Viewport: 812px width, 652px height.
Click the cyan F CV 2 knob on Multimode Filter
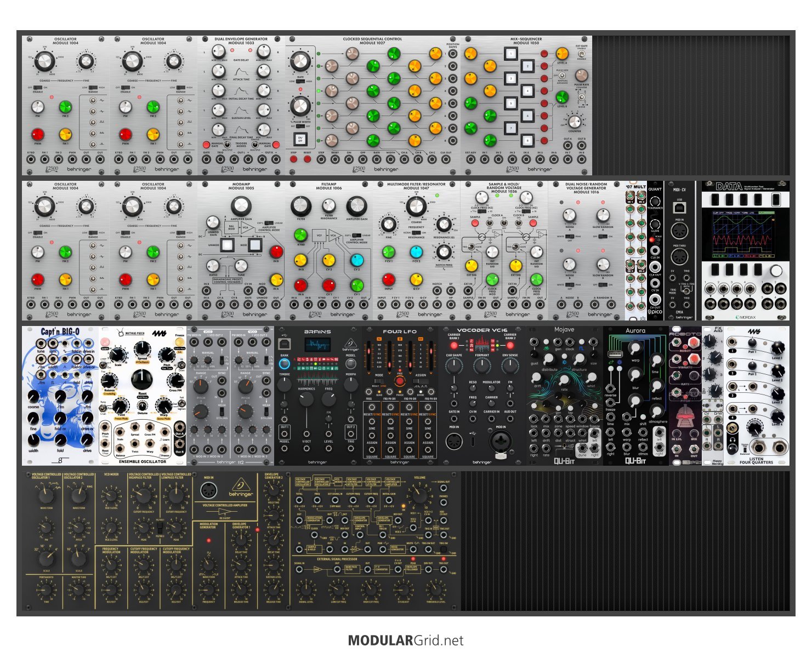416,252
